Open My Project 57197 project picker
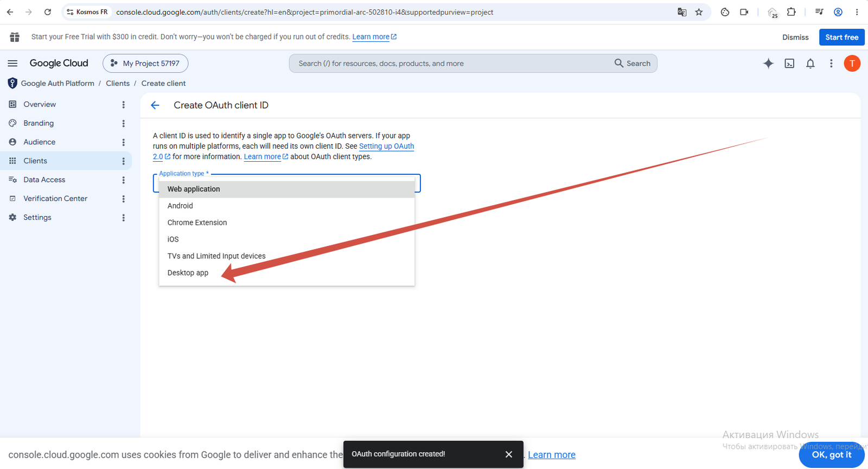Screen dimensions: 868x469 pyautogui.click(x=145, y=64)
